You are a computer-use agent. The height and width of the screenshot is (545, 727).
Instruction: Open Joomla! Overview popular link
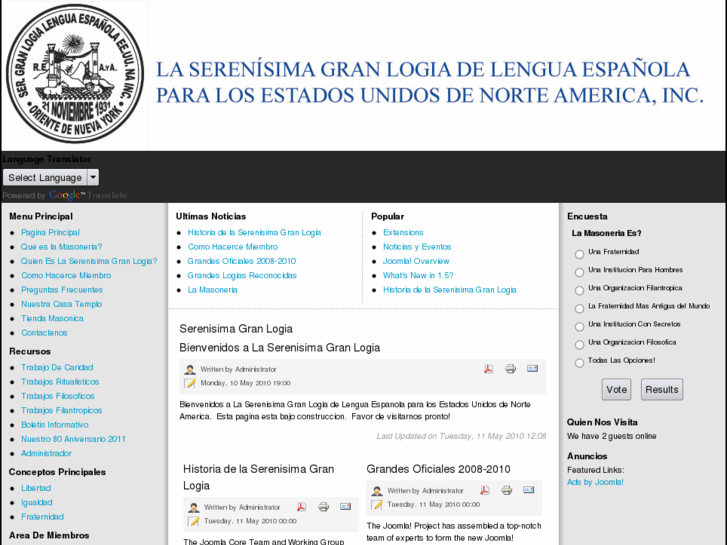tap(416, 261)
